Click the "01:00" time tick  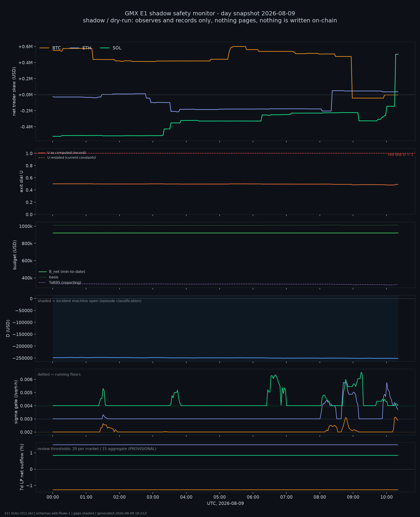tap(86, 497)
